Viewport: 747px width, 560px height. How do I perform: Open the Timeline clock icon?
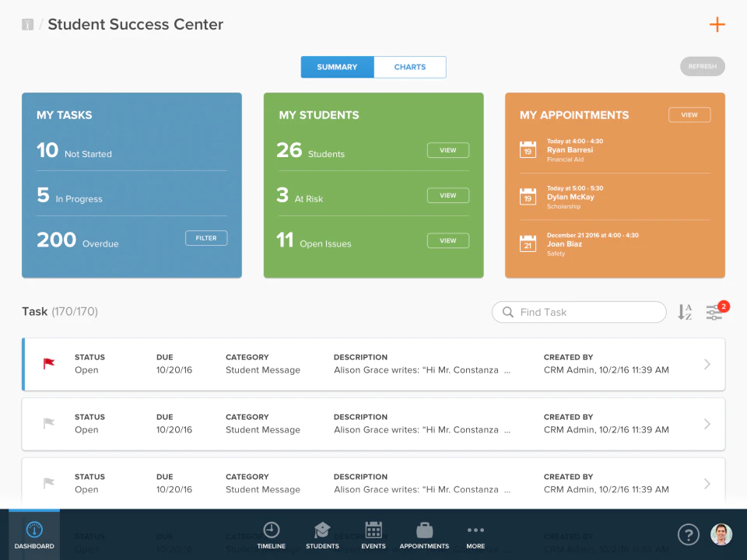[272, 530]
